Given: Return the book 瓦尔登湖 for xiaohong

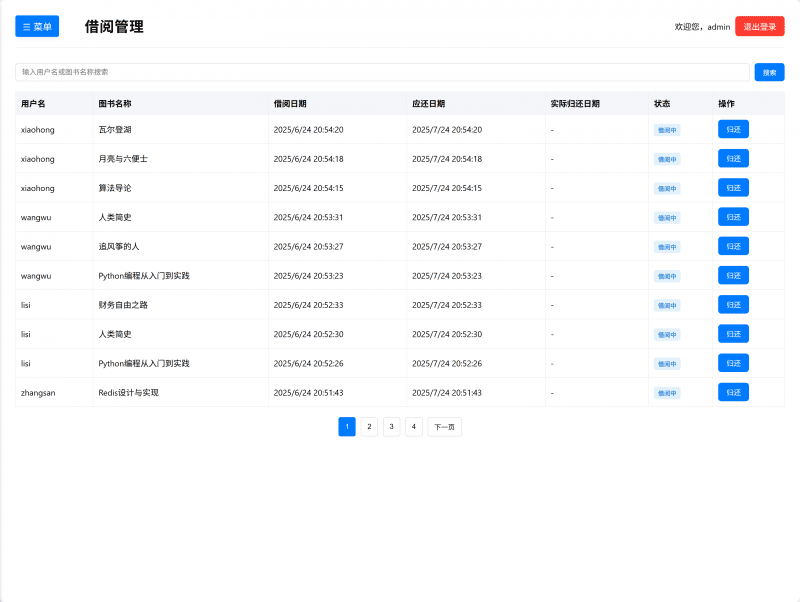Looking at the screenshot, I should (x=733, y=129).
